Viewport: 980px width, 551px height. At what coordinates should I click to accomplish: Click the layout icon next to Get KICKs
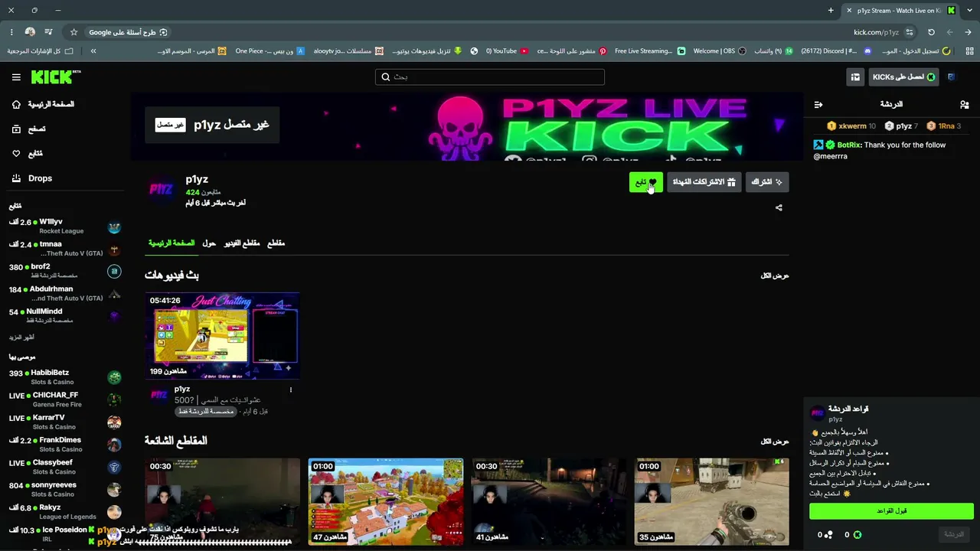coord(855,77)
